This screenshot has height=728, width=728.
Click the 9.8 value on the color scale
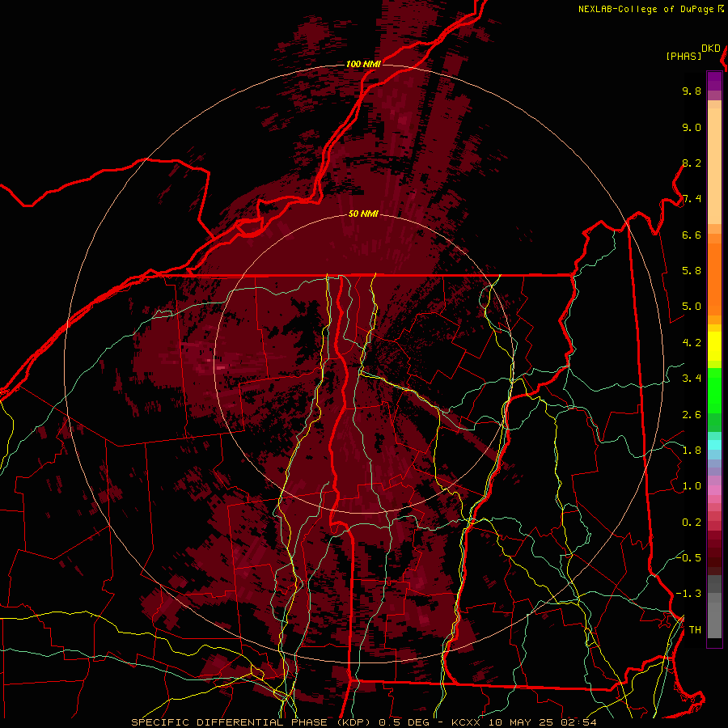pyautogui.click(x=692, y=91)
